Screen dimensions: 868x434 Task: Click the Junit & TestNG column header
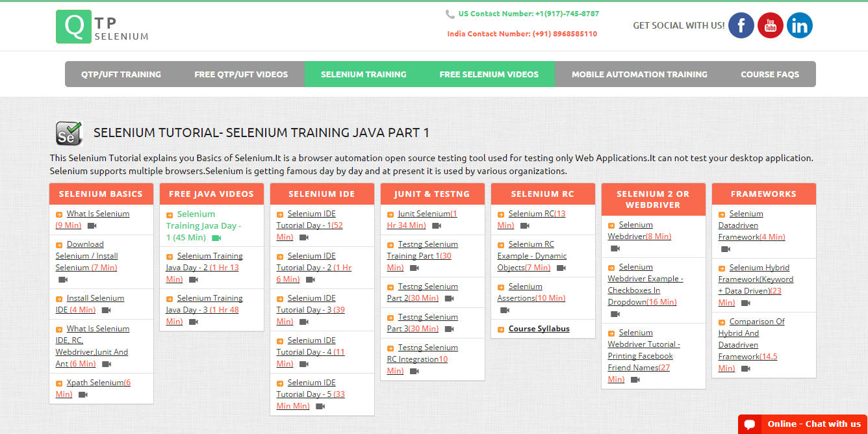pos(432,194)
